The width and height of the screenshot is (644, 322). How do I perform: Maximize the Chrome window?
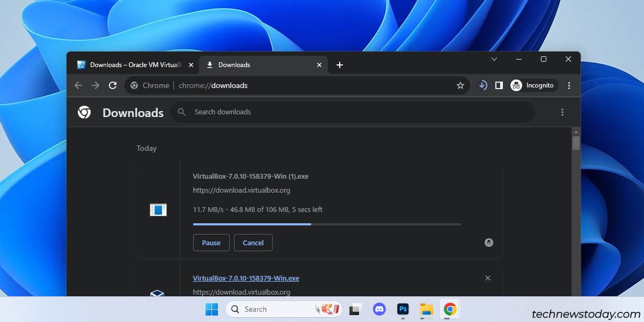tap(544, 59)
